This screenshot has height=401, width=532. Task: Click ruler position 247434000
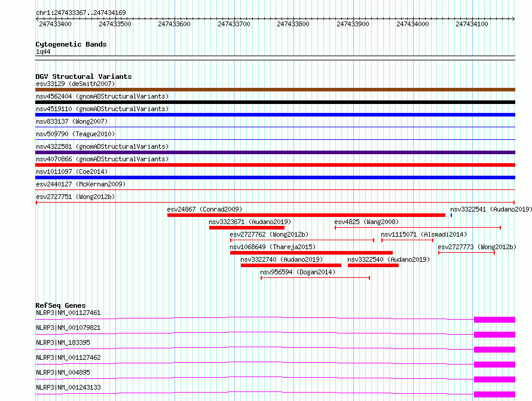[413, 24]
